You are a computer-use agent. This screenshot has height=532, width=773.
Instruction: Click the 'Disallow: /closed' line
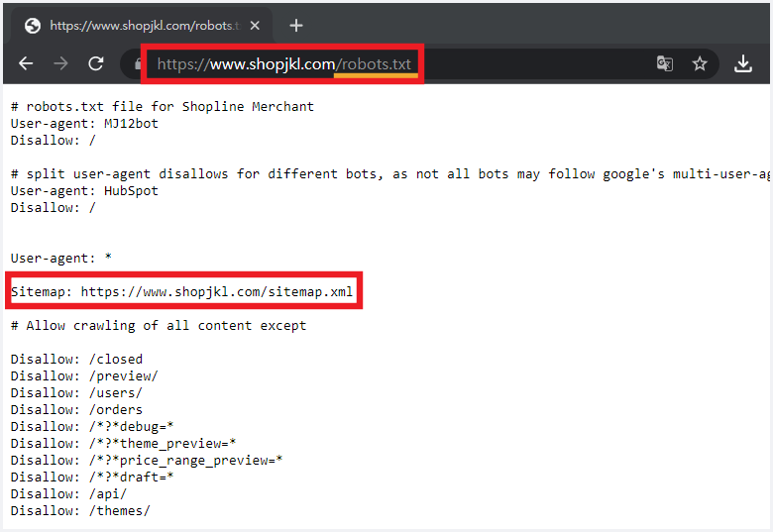click(76, 360)
